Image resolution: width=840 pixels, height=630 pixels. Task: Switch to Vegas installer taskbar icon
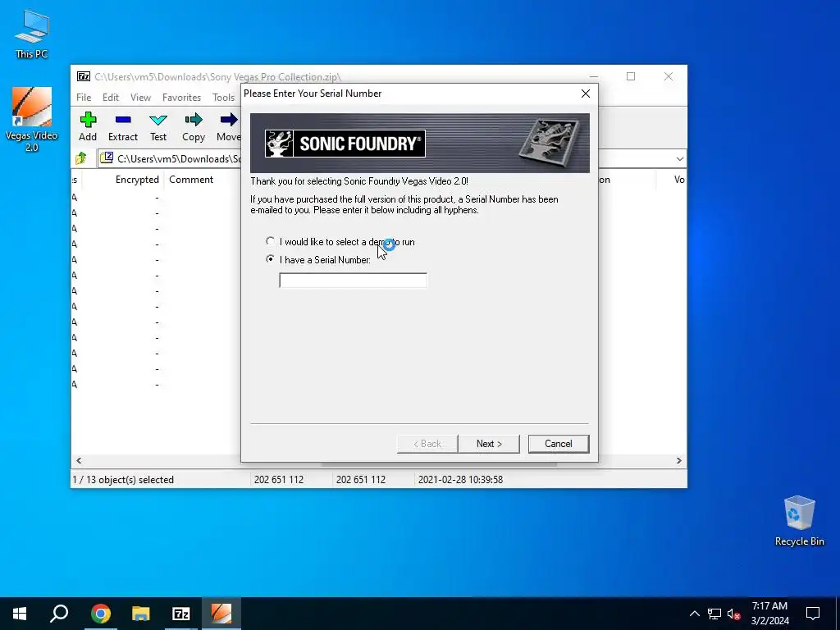(221, 614)
